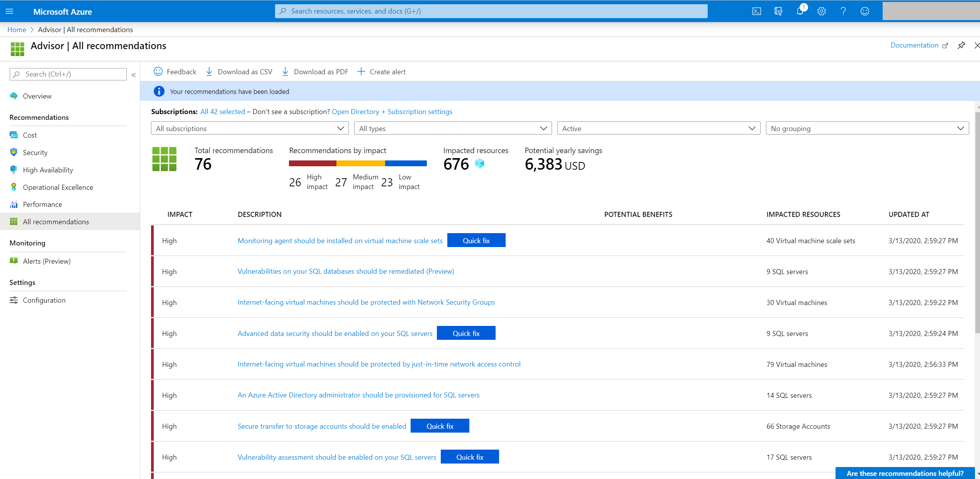Expand the No grouping dropdown
The image size is (980, 479).
(867, 128)
